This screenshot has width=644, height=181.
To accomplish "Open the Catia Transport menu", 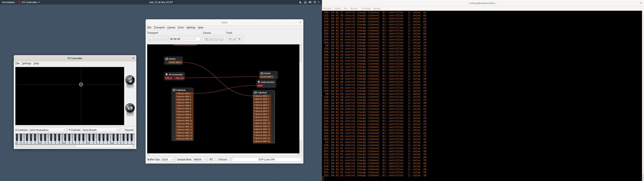I will [159, 27].
